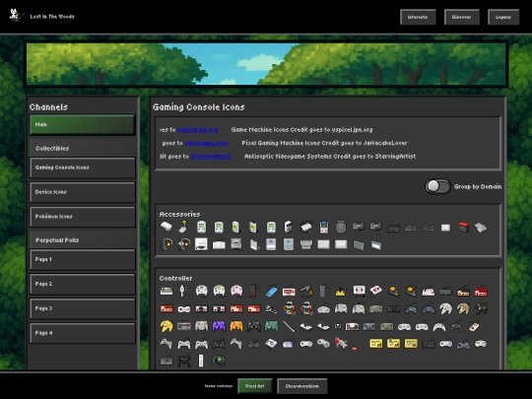The height and width of the screenshot is (399, 532).
Task: Select the purple GameCube controller icon
Action: pos(219,326)
